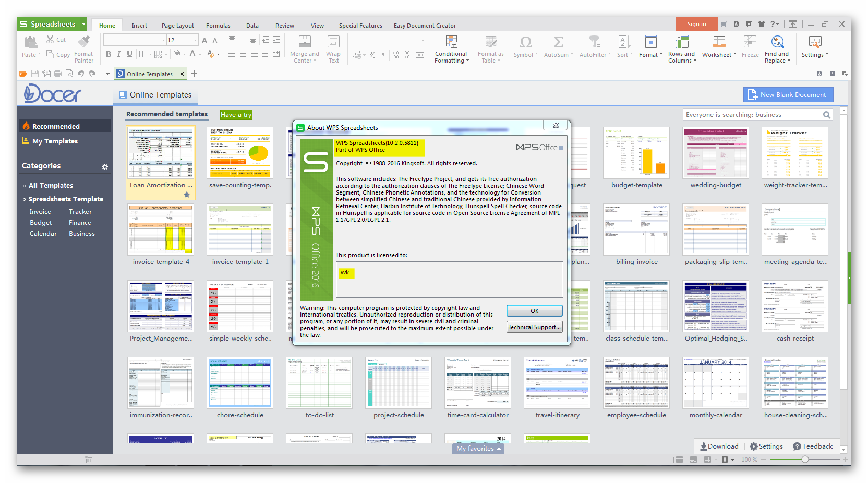The height and width of the screenshot is (483, 868).
Task: Switch to the Page Layout tab
Action: (x=178, y=26)
